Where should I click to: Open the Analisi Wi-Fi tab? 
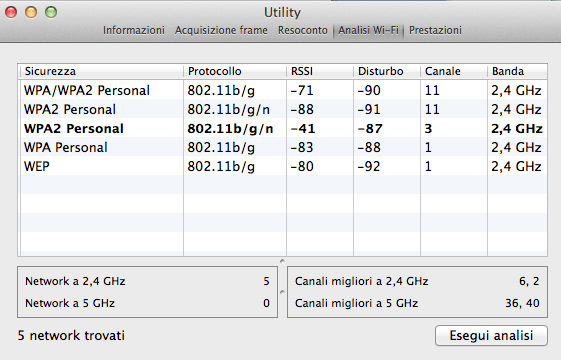(369, 30)
